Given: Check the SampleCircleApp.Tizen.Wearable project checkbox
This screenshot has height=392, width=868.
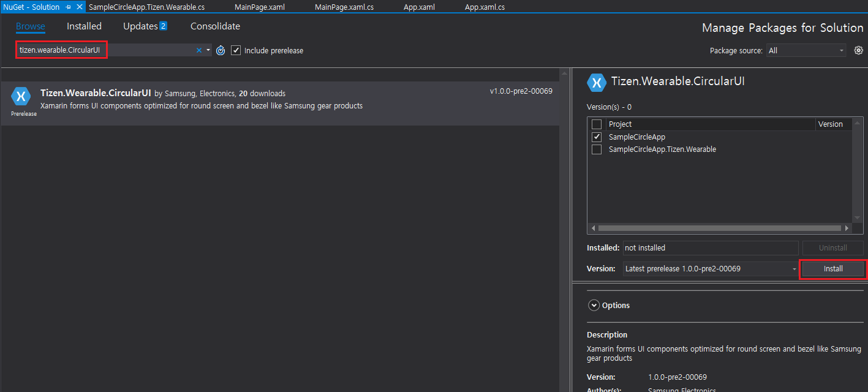Looking at the screenshot, I should coord(597,149).
